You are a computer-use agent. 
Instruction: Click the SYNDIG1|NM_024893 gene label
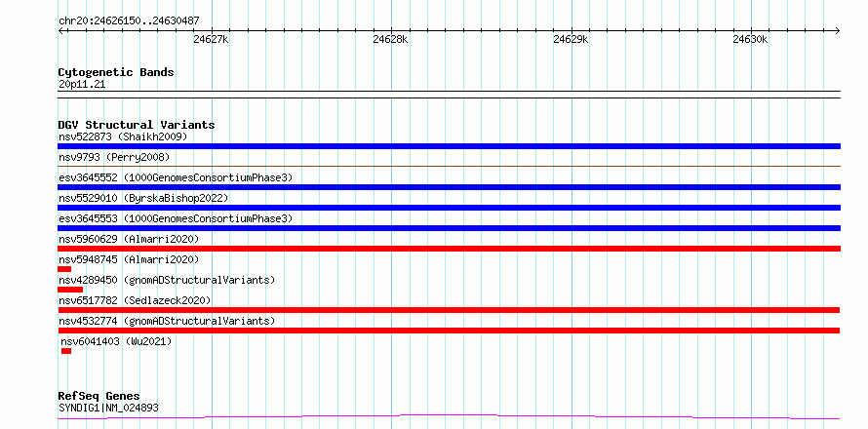[x=108, y=408]
